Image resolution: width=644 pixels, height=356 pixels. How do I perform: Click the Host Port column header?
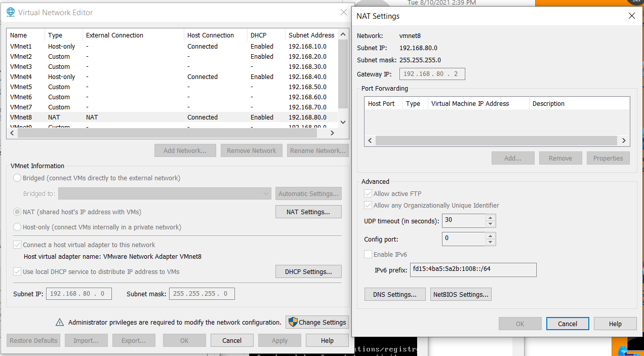click(384, 103)
